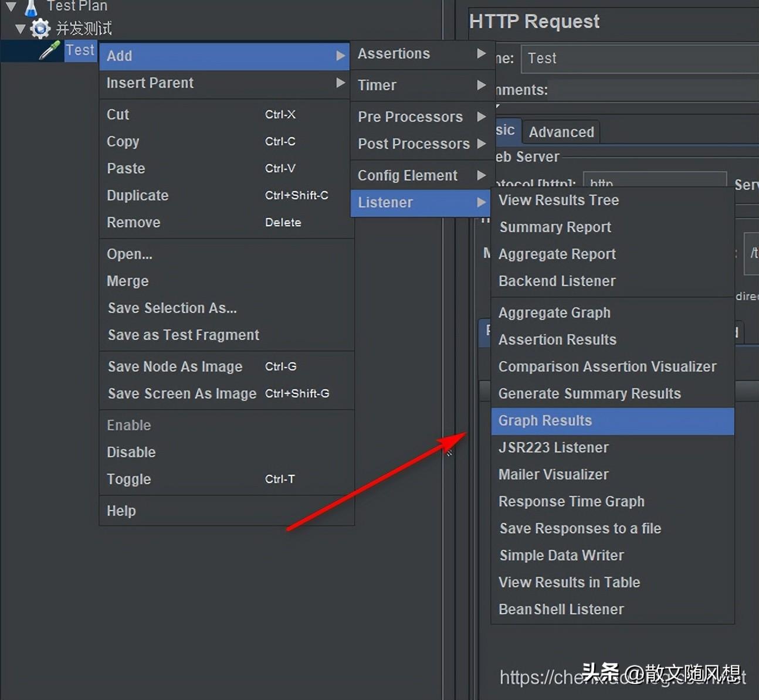The height and width of the screenshot is (700, 759).
Task: Choose Cut from context menu
Action: pos(227,115)
